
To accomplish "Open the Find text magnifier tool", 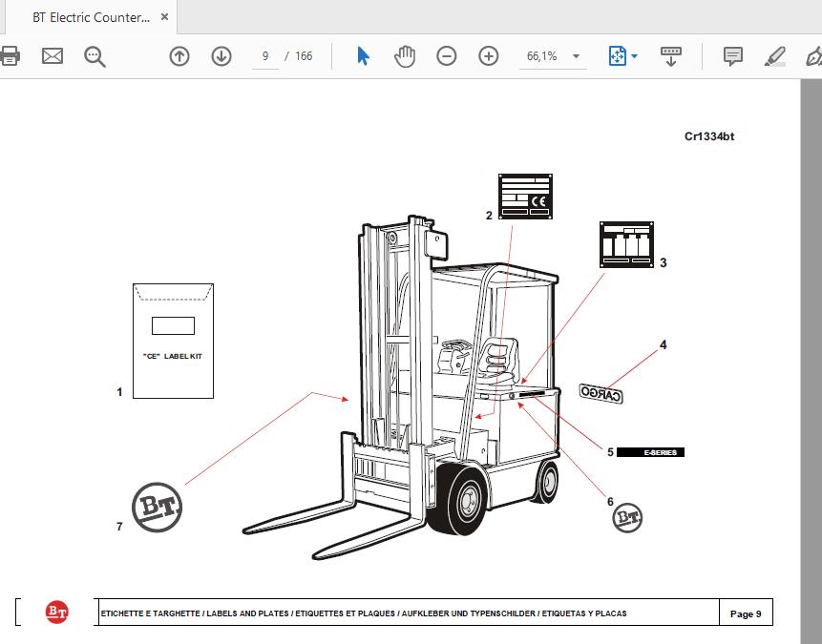I will (95, 56).
